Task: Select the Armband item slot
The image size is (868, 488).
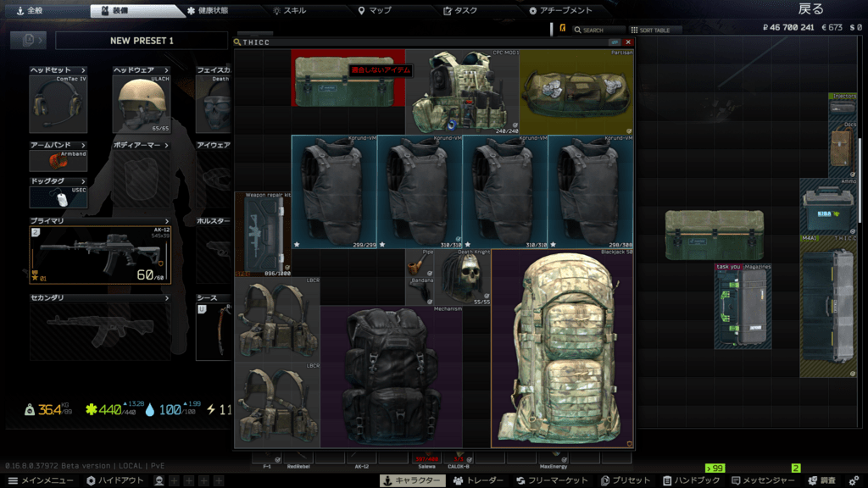Action: (58, 160)
